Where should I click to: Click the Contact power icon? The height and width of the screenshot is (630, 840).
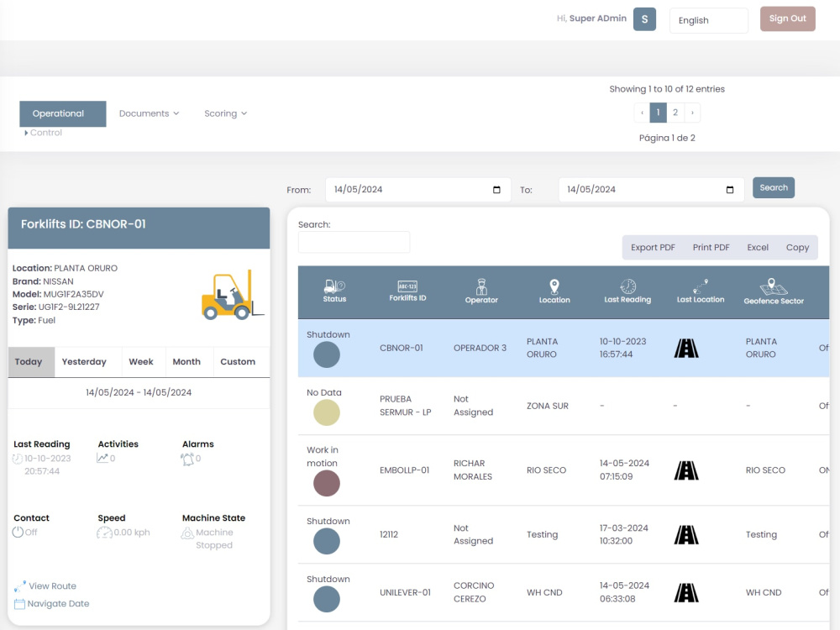pyautogui.click(x=18, y=532)
